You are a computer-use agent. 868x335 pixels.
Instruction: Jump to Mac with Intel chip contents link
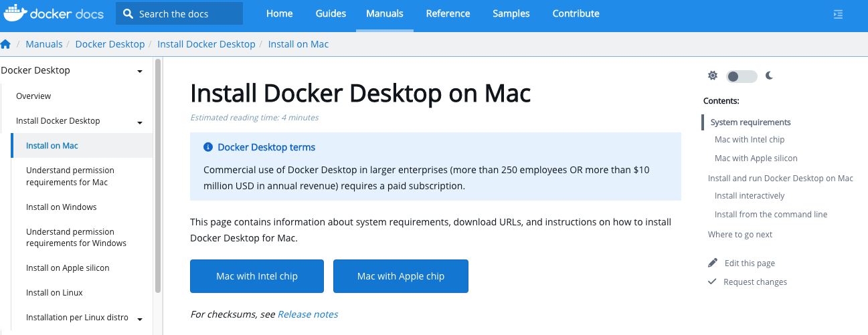(x=750, y=140)
